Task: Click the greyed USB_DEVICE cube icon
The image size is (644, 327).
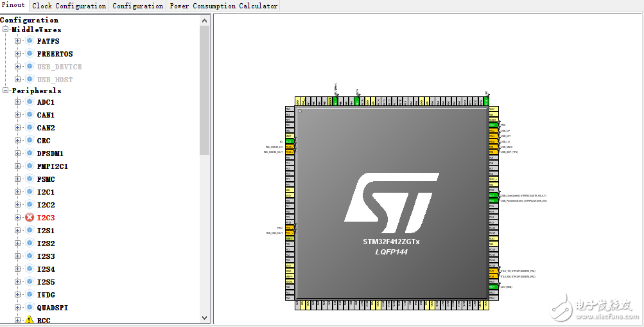Action: [x=30, y=66]
